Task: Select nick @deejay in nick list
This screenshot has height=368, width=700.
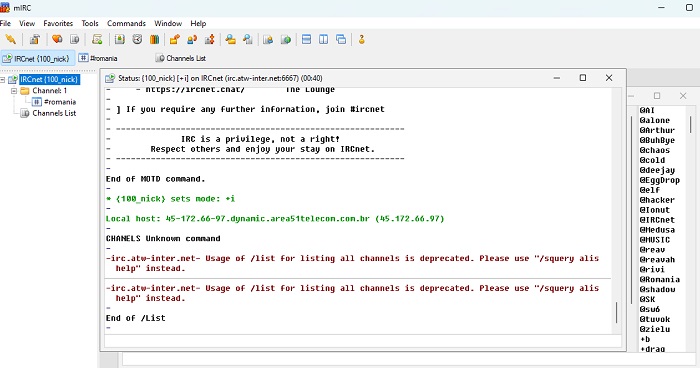Action: [657, 170]
